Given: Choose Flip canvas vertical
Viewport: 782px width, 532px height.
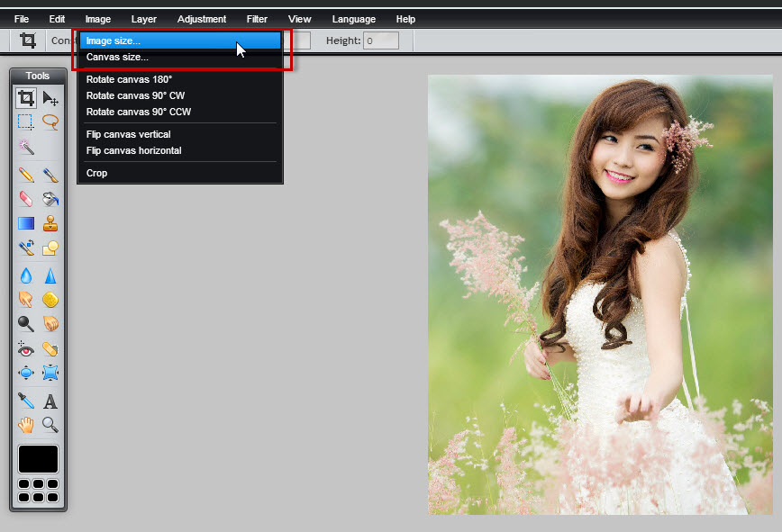Looking at the screenshot, I should (x=180, y=134).
